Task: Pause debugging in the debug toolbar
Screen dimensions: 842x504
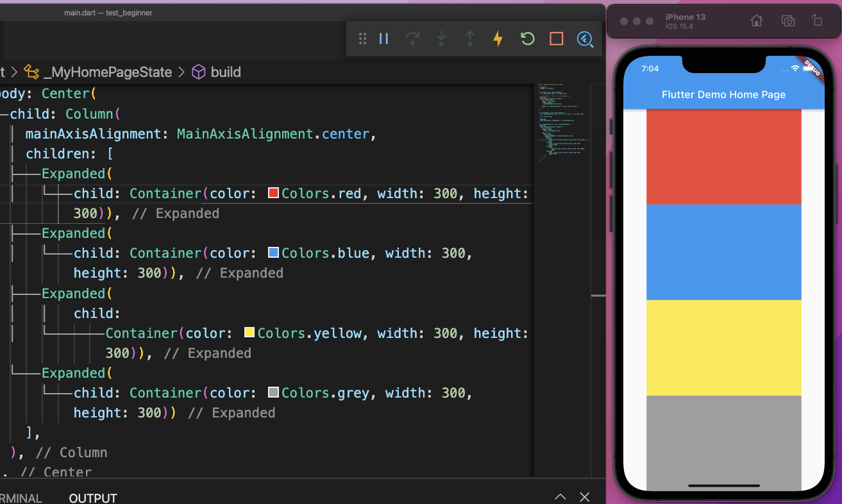Action: 383,38
